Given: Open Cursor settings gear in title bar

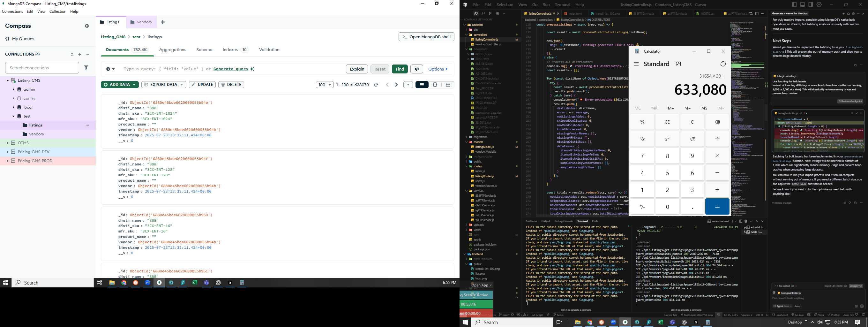Looking at the screenshot, I should [819, 4].
